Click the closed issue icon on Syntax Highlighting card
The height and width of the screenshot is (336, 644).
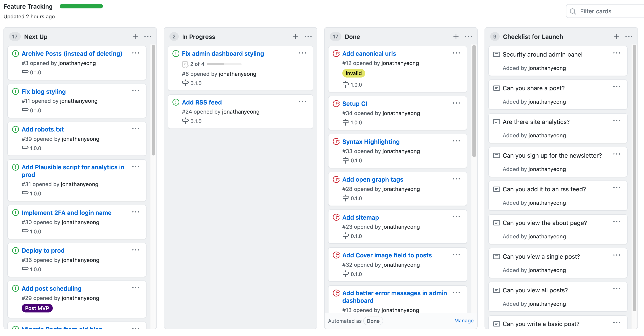336,141
